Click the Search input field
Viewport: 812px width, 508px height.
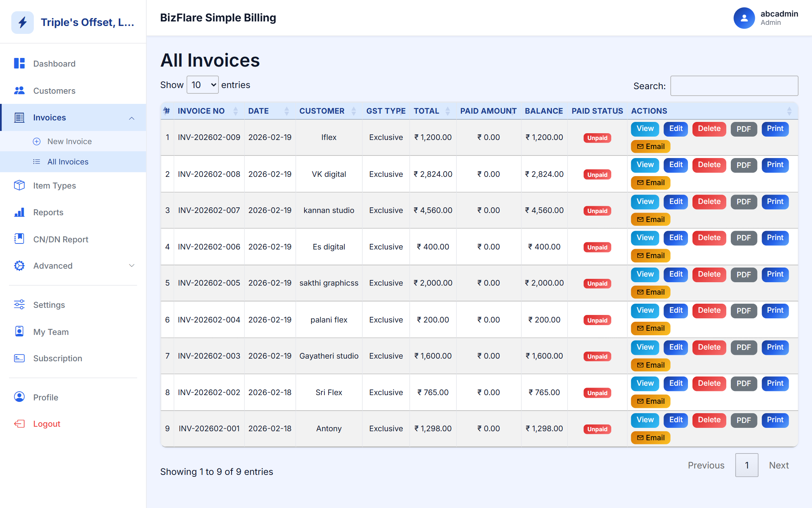coord(734,86)
